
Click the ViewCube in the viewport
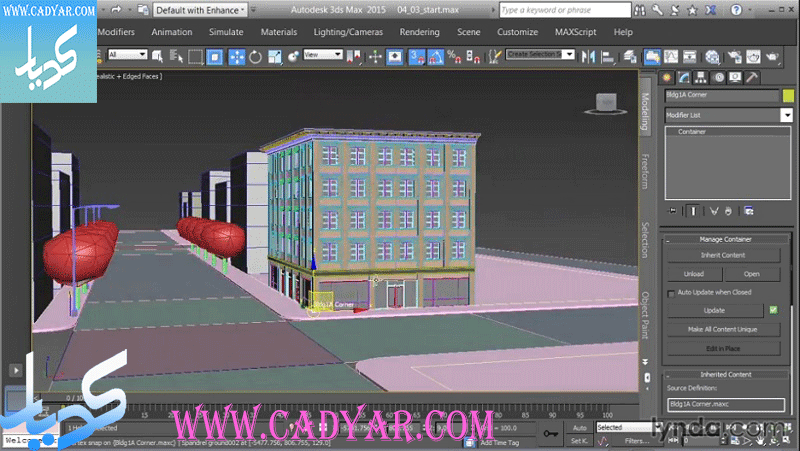[606, 102]
